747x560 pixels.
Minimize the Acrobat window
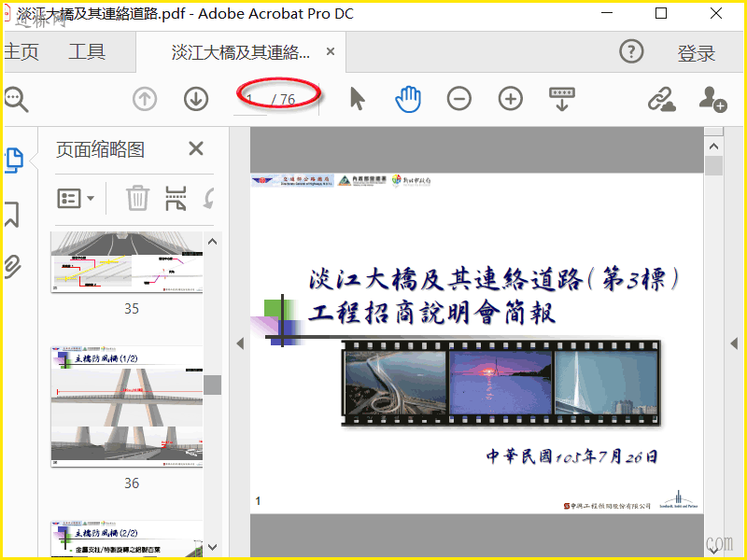tap(607, 13)
